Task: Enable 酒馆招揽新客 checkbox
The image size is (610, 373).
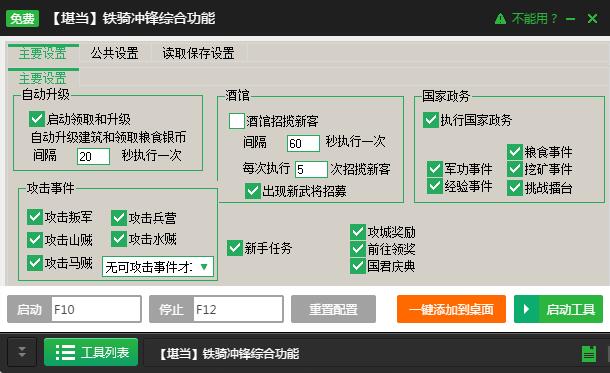Action: coord(237,121)
